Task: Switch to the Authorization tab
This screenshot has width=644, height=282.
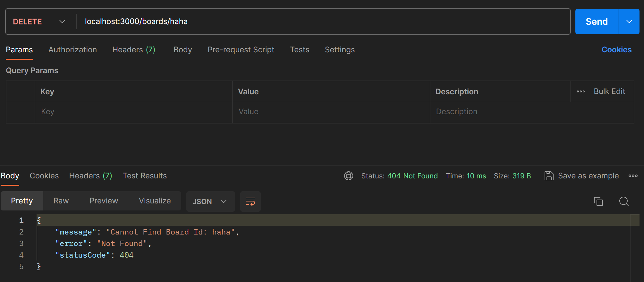Action: pos(72,50)
